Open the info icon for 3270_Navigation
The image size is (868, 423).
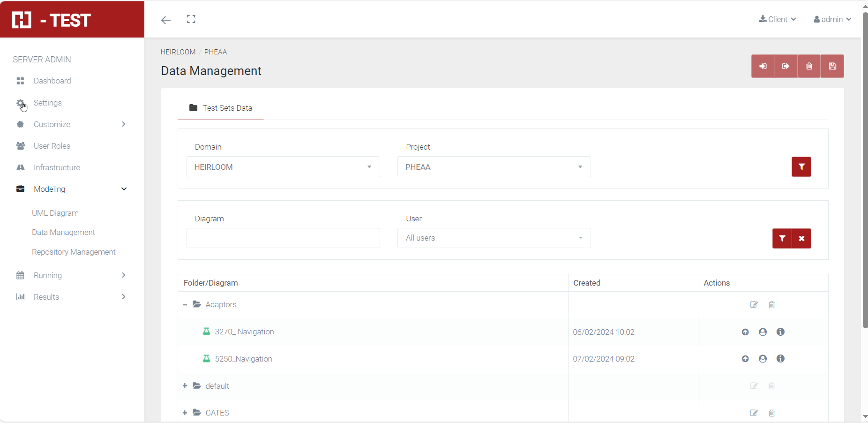click(x=780, y=332)
